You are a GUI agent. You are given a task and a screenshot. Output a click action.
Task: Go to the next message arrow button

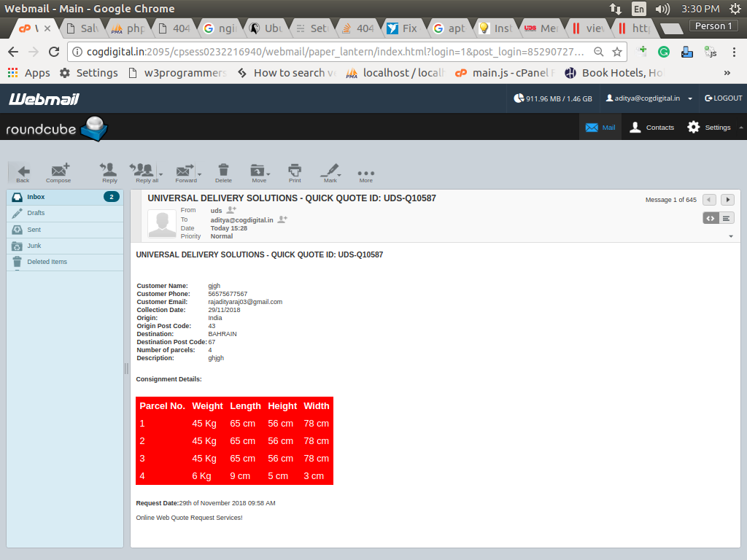click(x=727, y=200)
